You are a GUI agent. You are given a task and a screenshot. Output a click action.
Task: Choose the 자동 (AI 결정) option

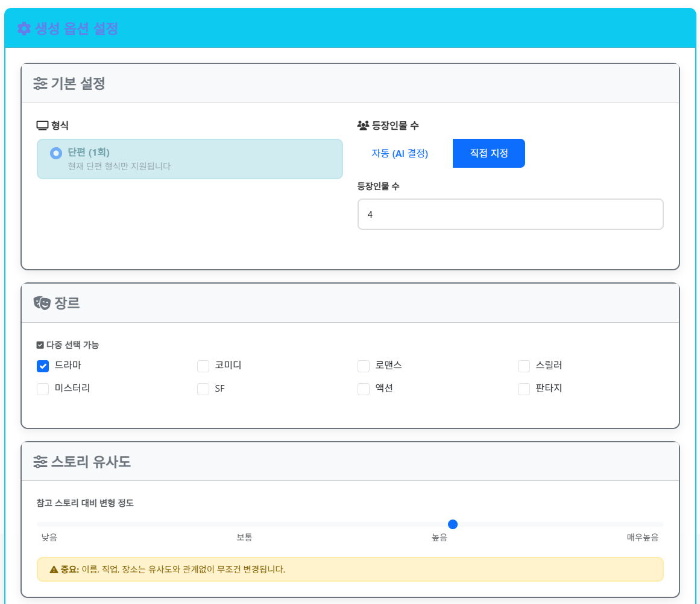point(400,153)
